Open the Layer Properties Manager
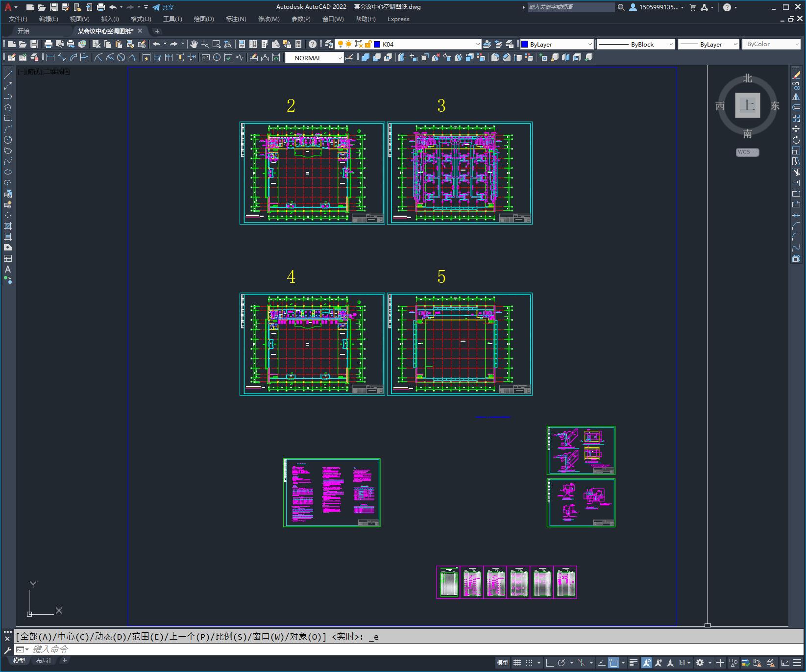This screenshot has height=672, width=806. click(x=329, y=44)
